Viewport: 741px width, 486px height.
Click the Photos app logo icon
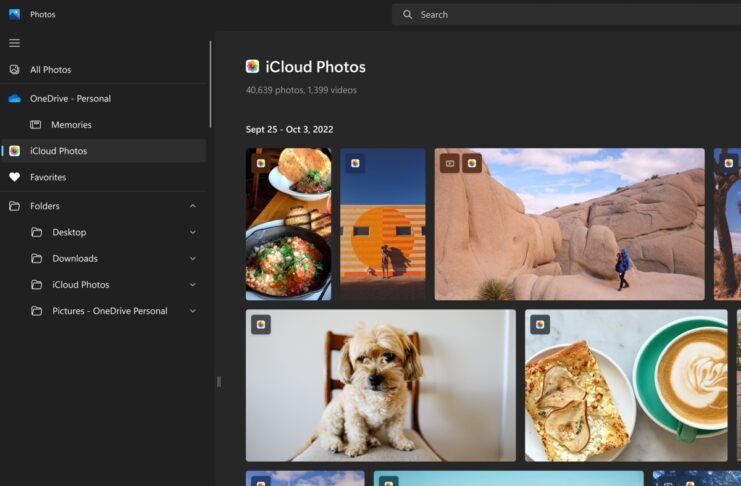pyautogui.click(x=15, y=14)
